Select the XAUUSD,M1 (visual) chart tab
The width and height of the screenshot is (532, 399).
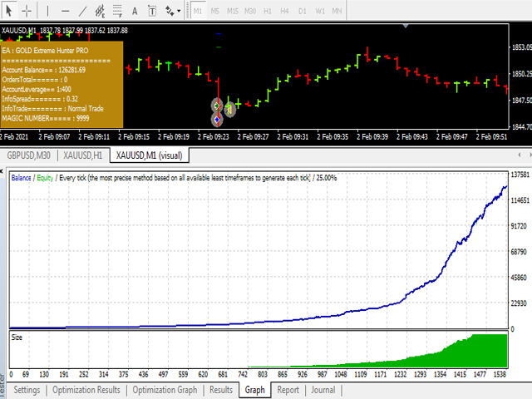coord(150,155)
